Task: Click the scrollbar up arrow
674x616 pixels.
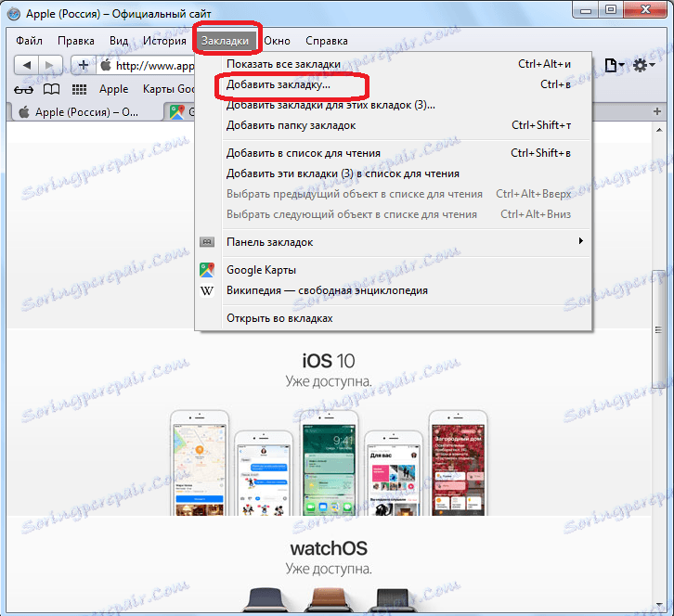Action: point(659,129)
